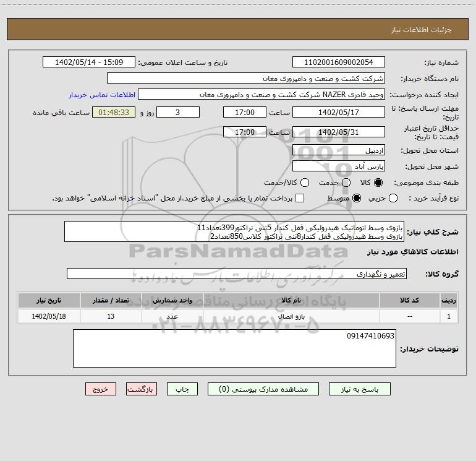Click the شماره نیاز field 1102001609002054
Screen dimensions: 476x461
pyautogui.click(x=339, y=62)
